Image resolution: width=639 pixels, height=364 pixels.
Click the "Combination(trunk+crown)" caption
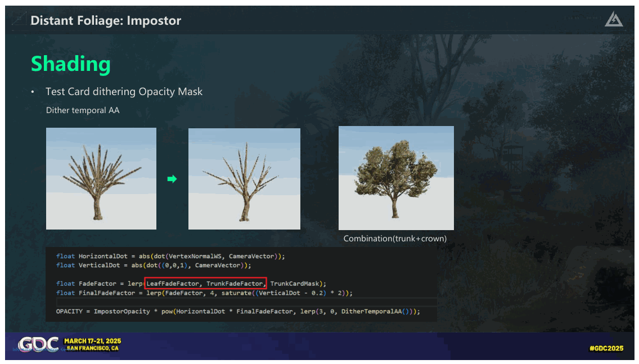coord(395,239)
